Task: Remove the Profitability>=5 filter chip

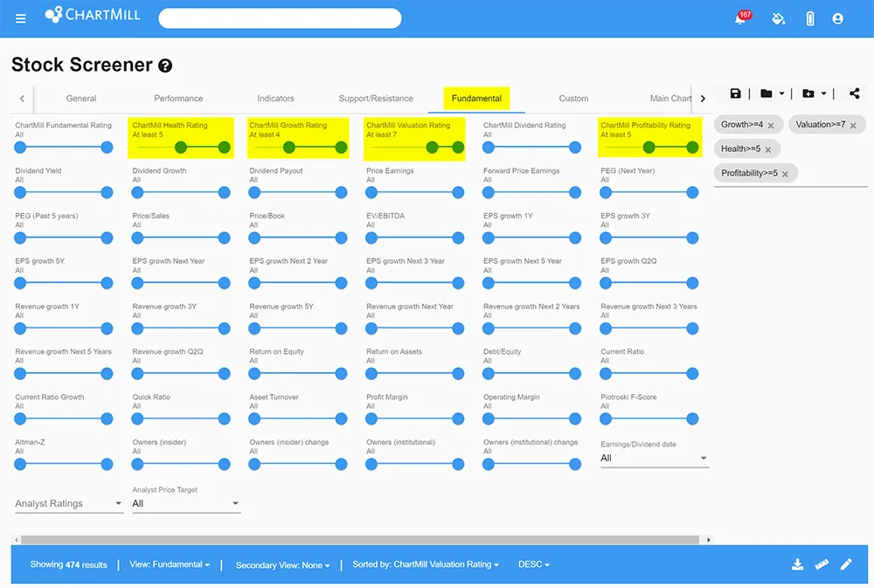Action: [x=785, y=174]
